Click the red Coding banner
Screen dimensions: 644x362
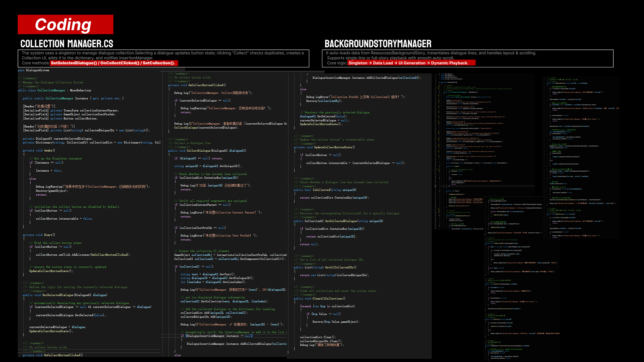point(65,24)
